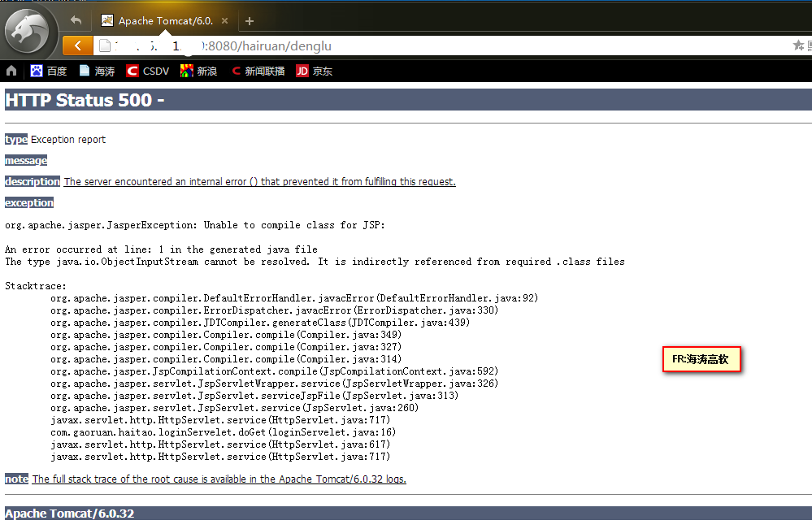Click the orange back navigation button
The width and height of the screenshot is (812, 529).
coord(78,46)
